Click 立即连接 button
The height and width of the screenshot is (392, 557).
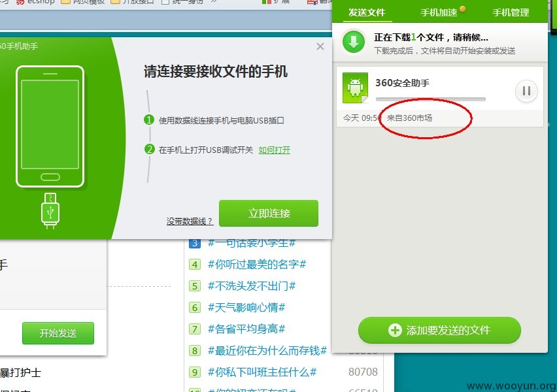click(x=269, y=213)
